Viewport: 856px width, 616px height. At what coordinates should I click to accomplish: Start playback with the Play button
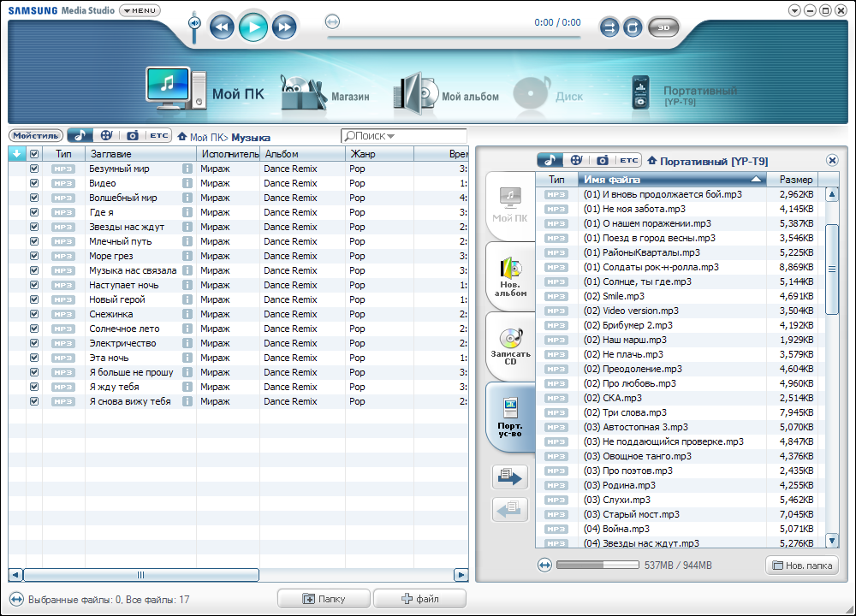pos(253,27)
